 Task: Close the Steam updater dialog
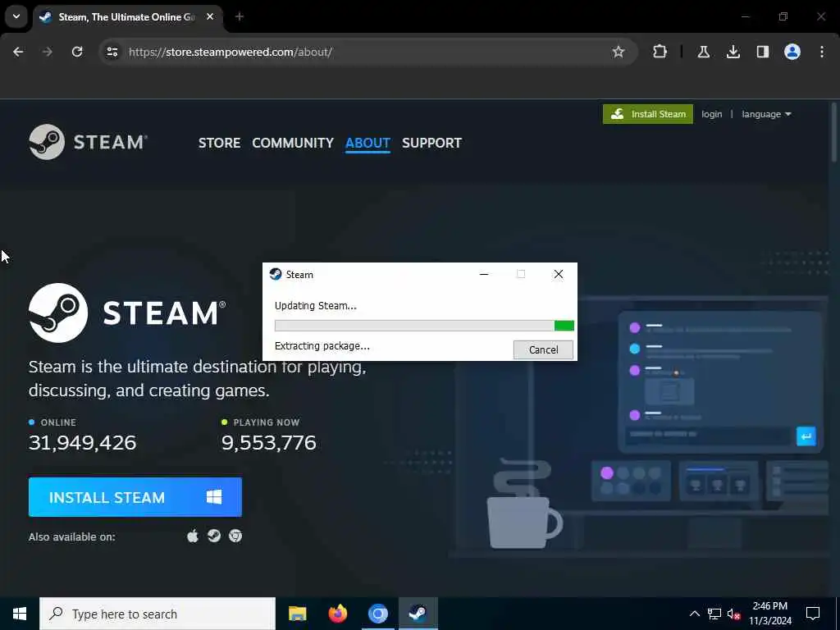tap(558, 274)
